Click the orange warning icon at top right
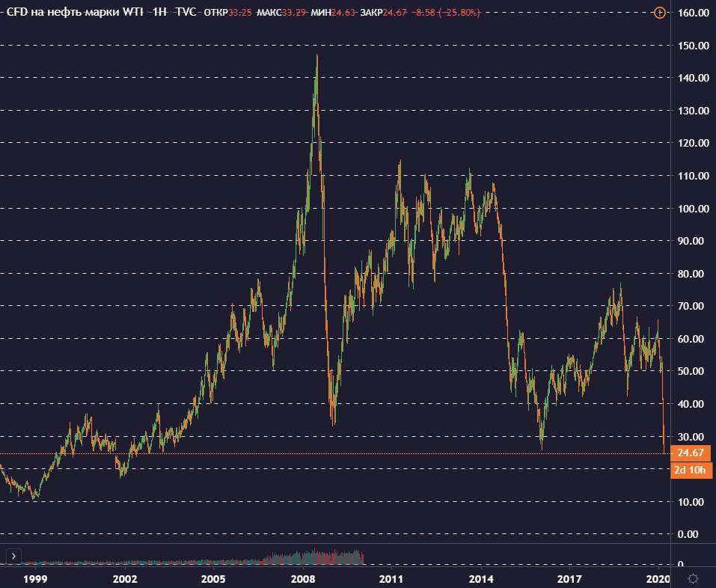 (659, 12)
